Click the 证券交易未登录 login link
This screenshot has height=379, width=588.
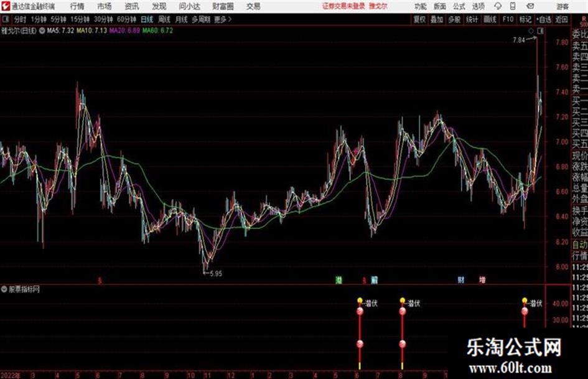point(343,6)
